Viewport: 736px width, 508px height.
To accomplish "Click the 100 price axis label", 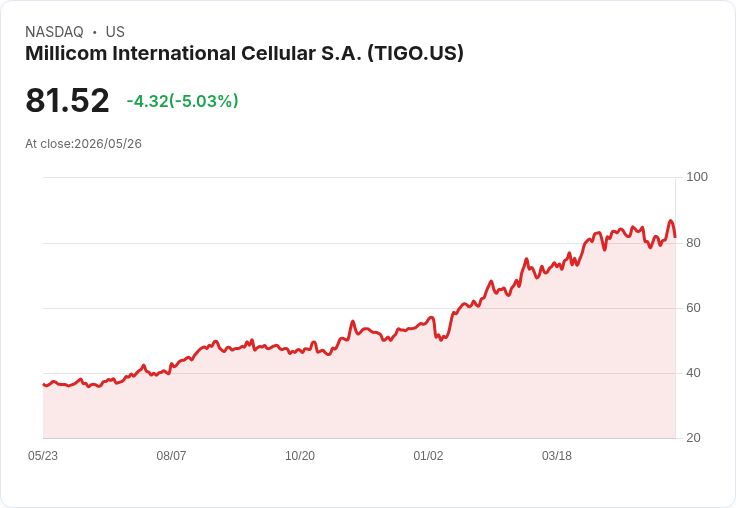I will click(697, 177).
